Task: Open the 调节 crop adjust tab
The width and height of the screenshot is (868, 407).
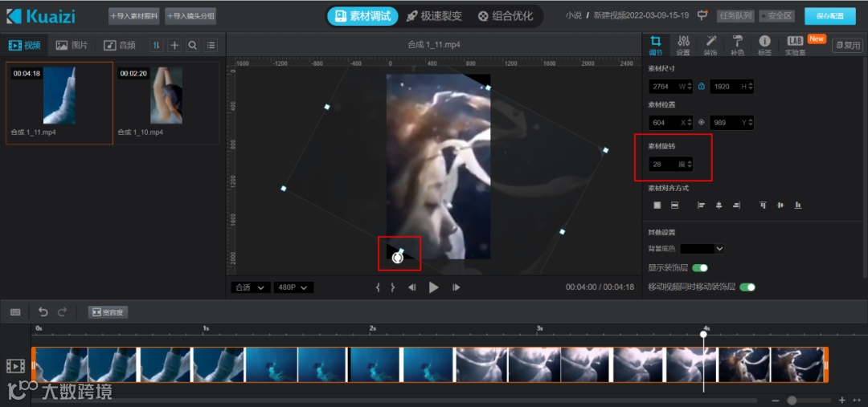Action: click(x=656, y=46)
